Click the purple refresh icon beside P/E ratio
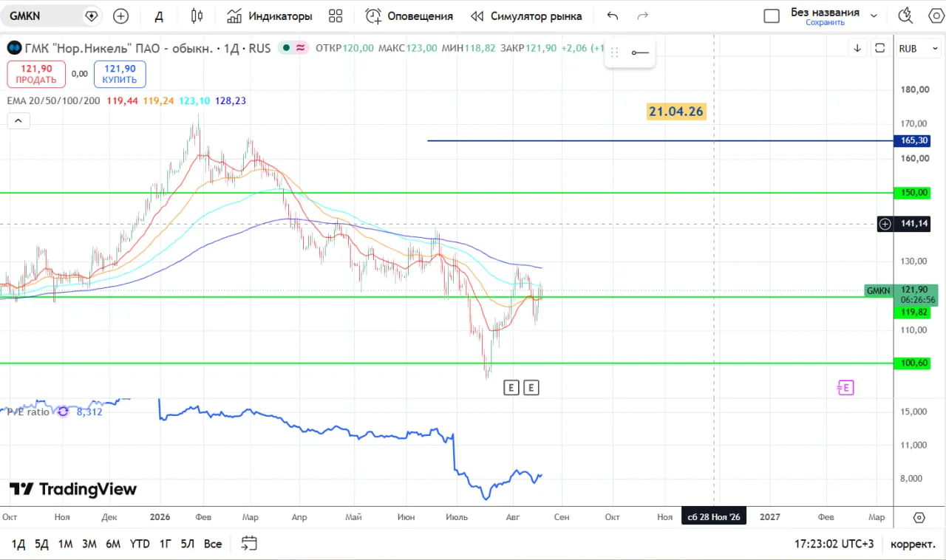Image resolution: width=946 pixels, height=560 pixels. click(63, 412)
